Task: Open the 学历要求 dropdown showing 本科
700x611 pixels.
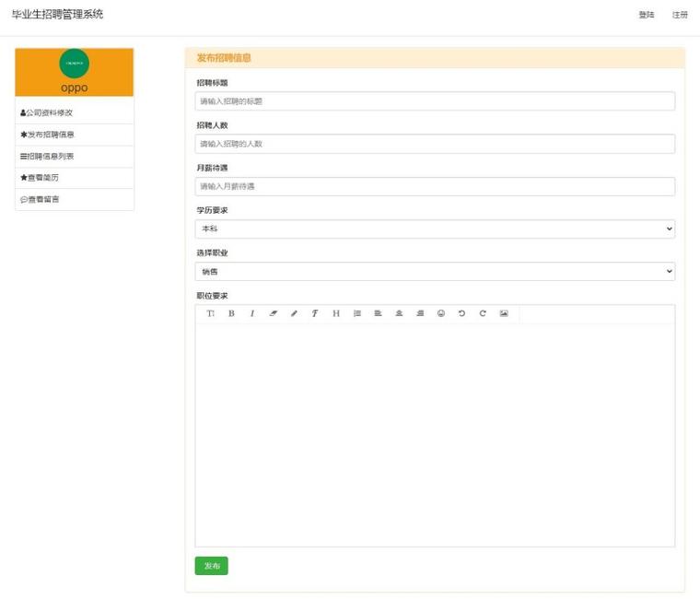Action: (435, 229)
